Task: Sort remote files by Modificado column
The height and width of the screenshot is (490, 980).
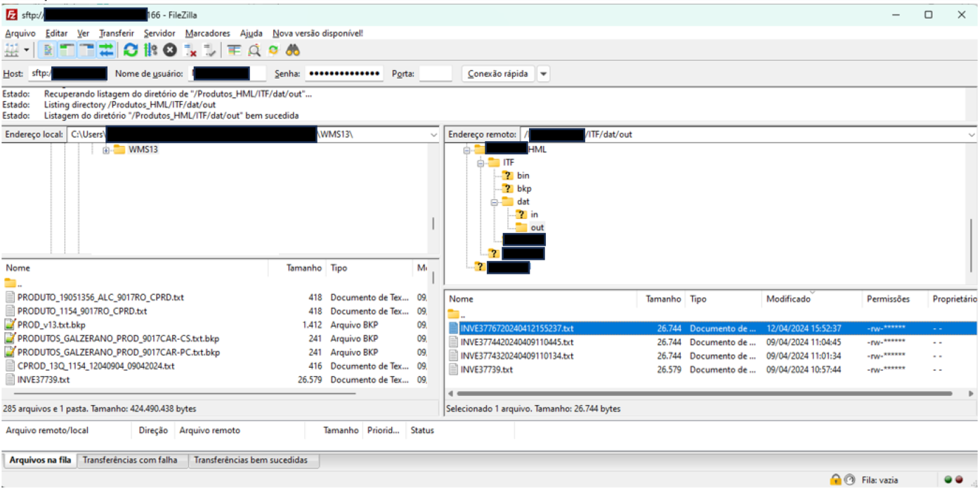Action: click(788, 299)
